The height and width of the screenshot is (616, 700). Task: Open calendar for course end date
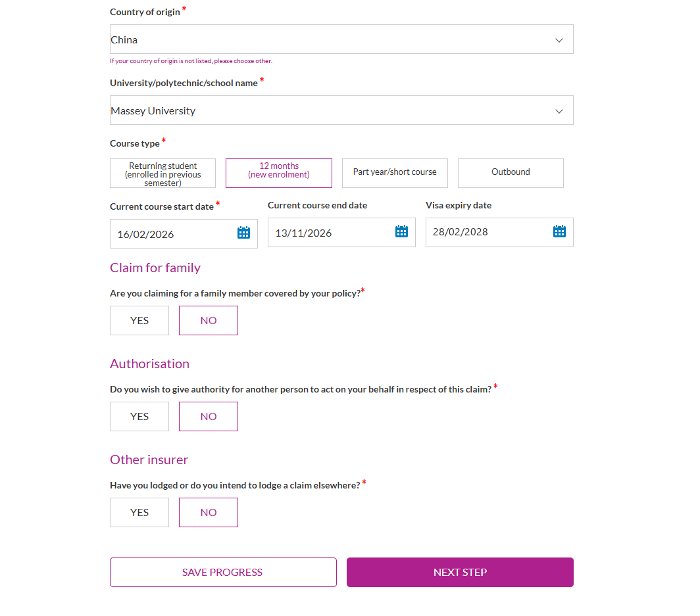pyautogui.click(x=401, y=231)
